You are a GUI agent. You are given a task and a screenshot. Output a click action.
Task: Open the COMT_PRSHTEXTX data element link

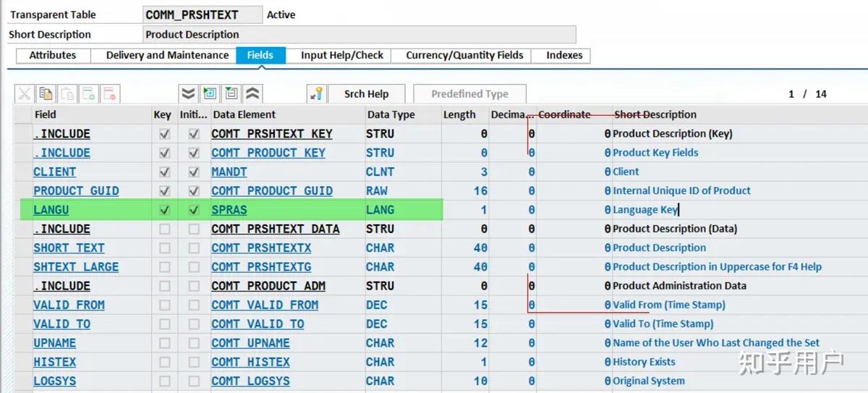click(x=261, y=248)
